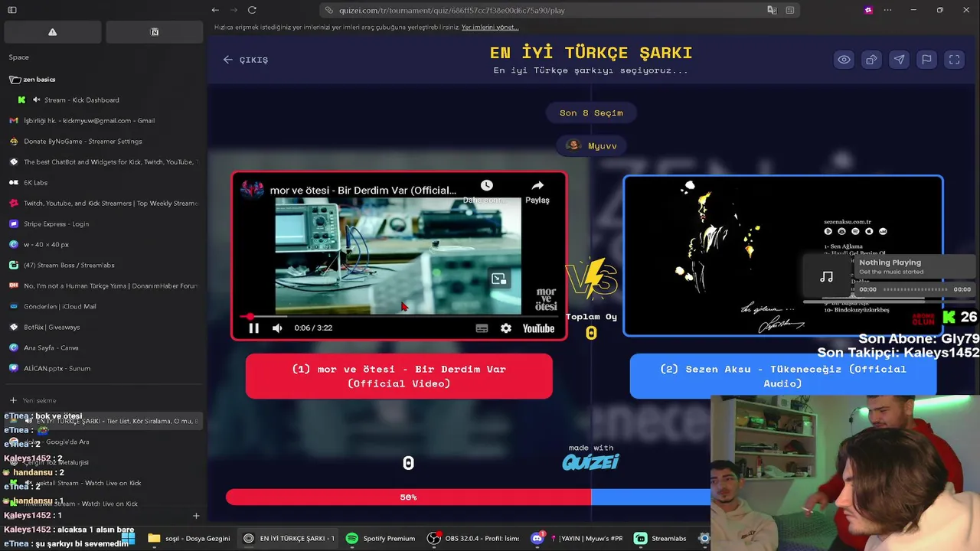The image size is (980, 551).
Task: Unmute the Kick Dashboard tab speaker icon
Action: tap(36, 100)
